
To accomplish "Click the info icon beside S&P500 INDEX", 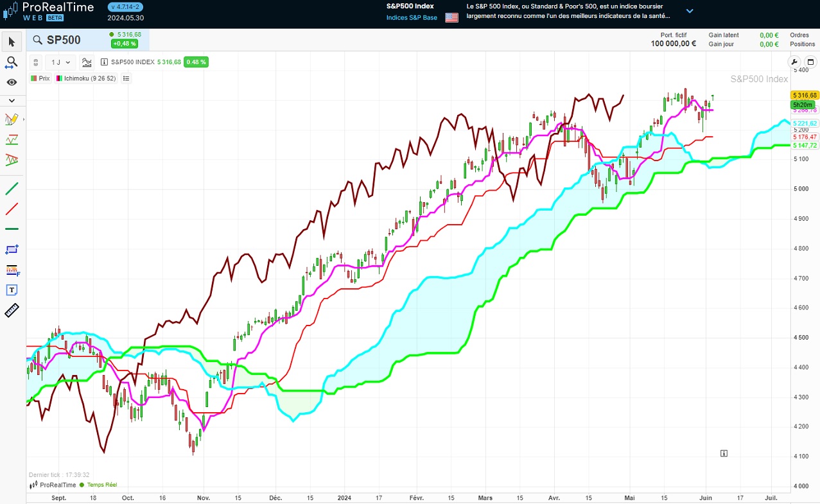I will [105, 62].
